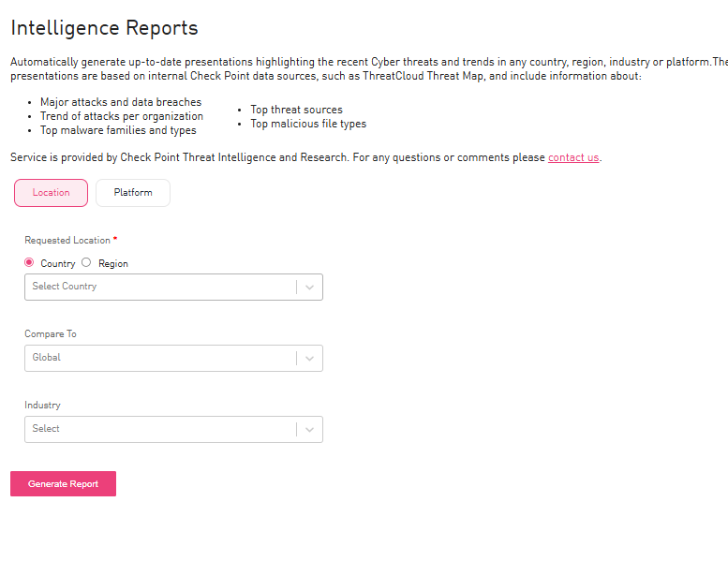Open the Industry Select combo box

point(159,429)
